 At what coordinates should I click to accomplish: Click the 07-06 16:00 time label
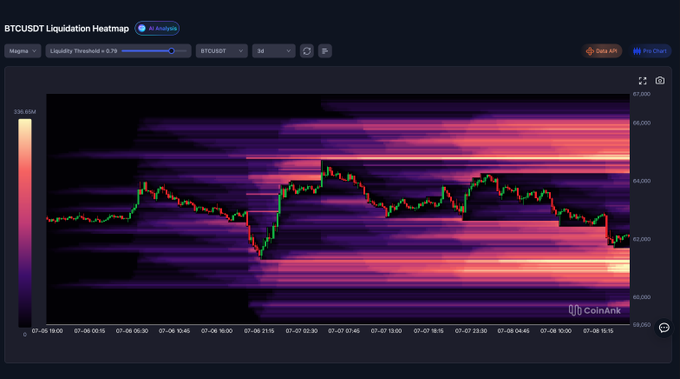tap(217, 331)
